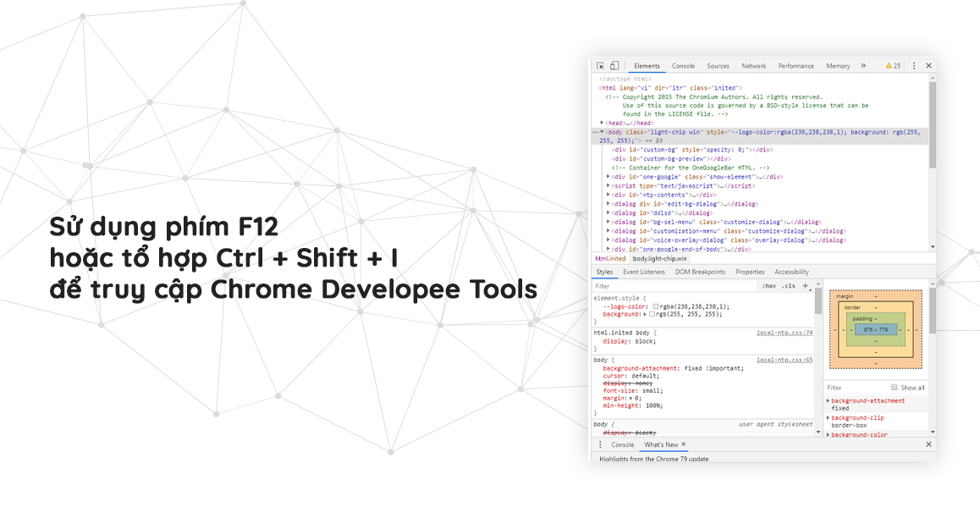This screenshot has width=980, height=512.
Task: Open the Memory tab
Action: coord(838,66)
